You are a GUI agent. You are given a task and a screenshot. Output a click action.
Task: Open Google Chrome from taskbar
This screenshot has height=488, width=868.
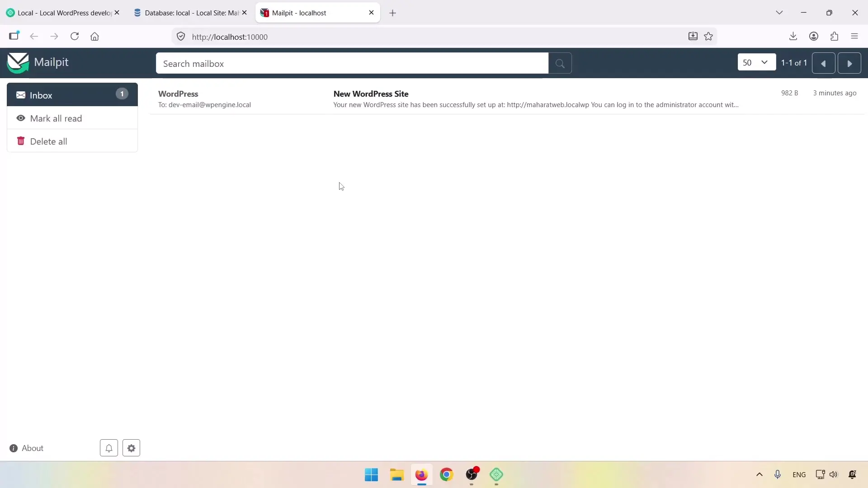(447, 475)
